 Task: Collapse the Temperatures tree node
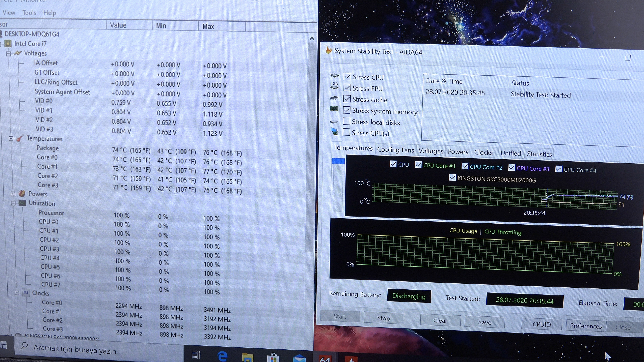[x=11, y=138]
